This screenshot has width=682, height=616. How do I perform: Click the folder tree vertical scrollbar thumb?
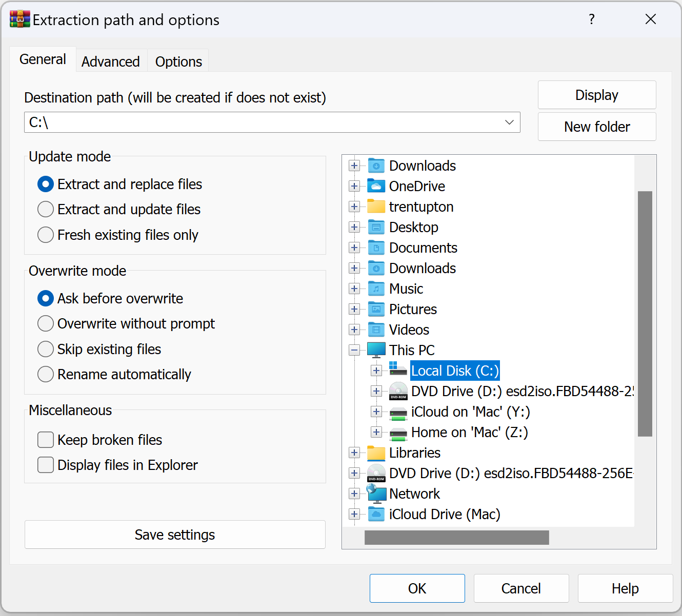(x=645, y=314)
